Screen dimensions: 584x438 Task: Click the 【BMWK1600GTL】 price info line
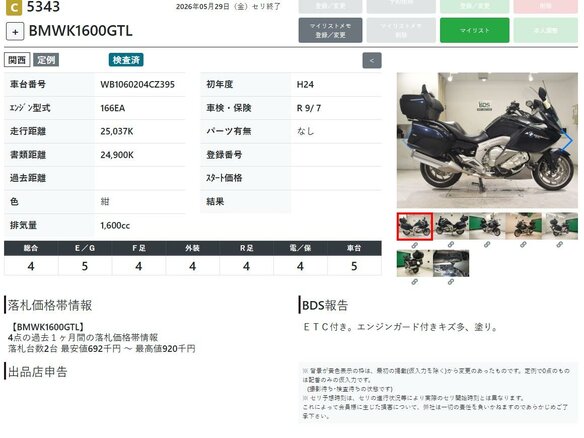tap(47, 327)
